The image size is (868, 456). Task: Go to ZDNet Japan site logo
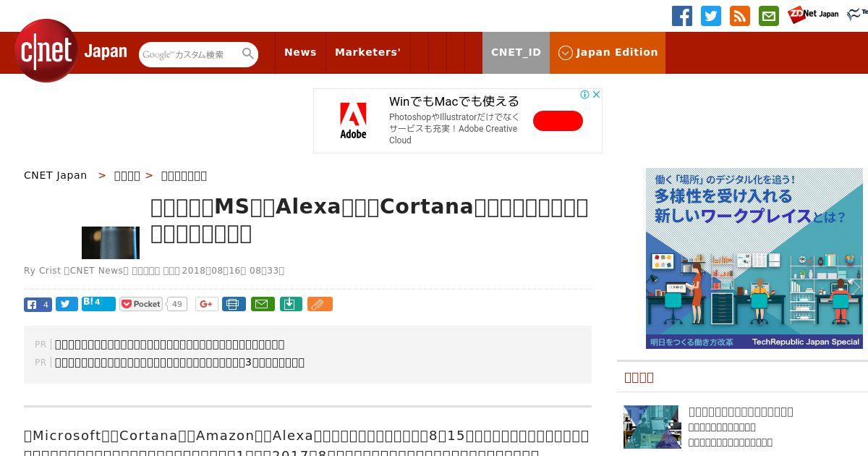pyautogui.click(x=813, y=14)
